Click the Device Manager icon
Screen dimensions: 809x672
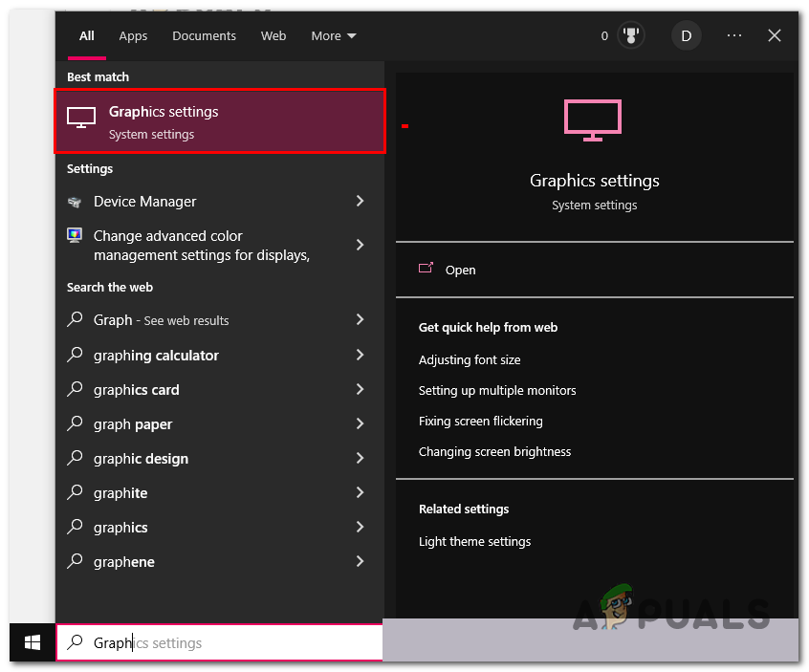76,202
